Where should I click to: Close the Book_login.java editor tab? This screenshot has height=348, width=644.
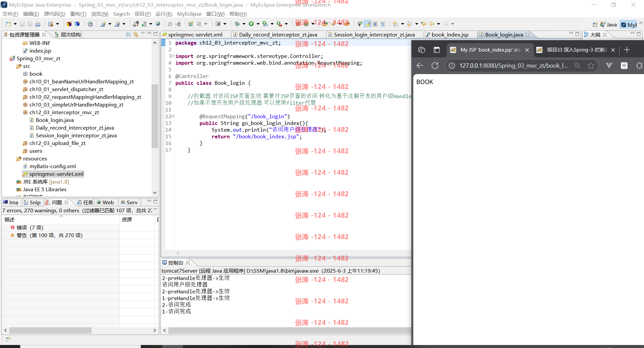click(x=528, y=34)
